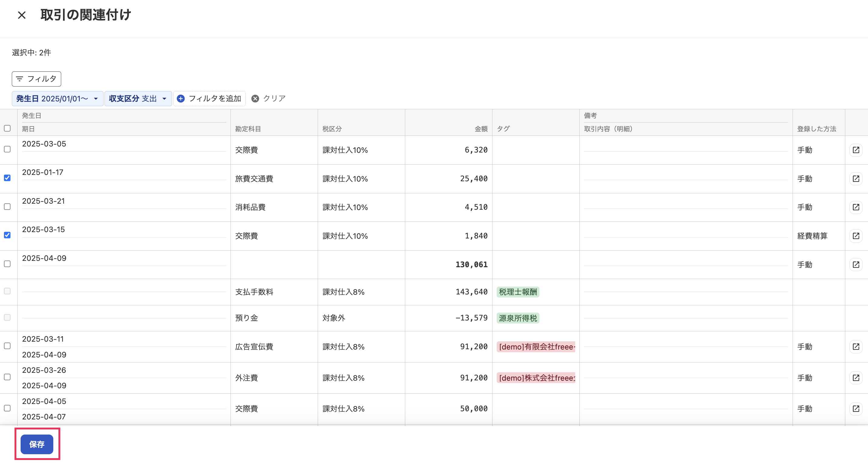
Task: Click the 金額 column header
Action: 481,129
